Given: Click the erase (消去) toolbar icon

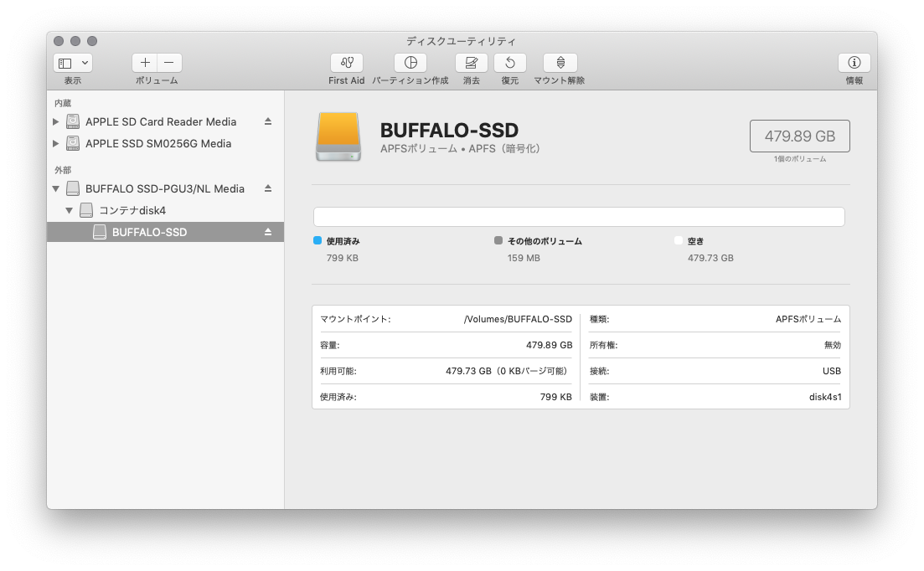Looking at the screenshot, I should 472,63.
